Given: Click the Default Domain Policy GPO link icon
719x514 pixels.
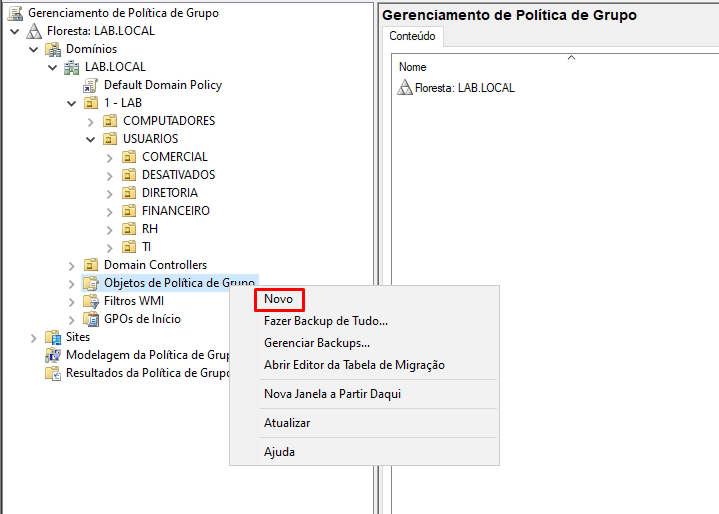Looking at the screenshot, I should point(90,85).
